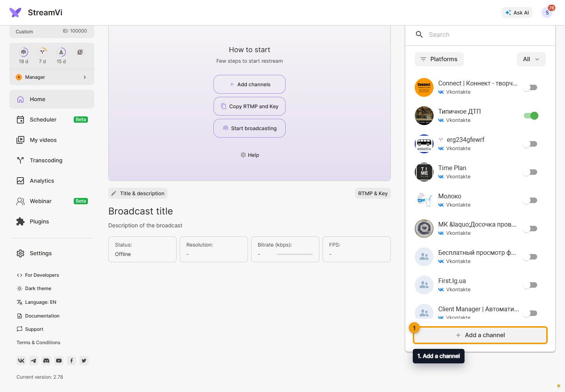Switch on the Dark theme option

tap(34, 289)
